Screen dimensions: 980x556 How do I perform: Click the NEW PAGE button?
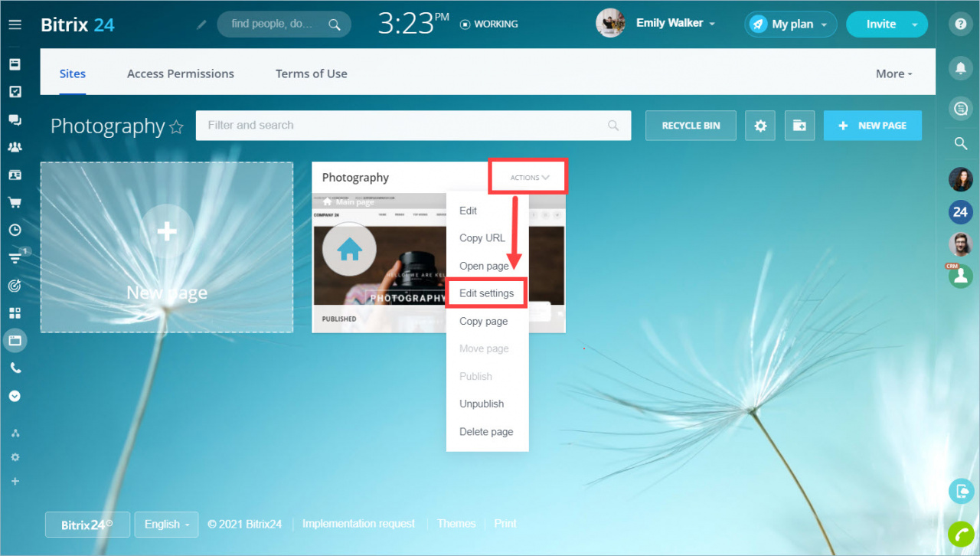coord(872,125)
